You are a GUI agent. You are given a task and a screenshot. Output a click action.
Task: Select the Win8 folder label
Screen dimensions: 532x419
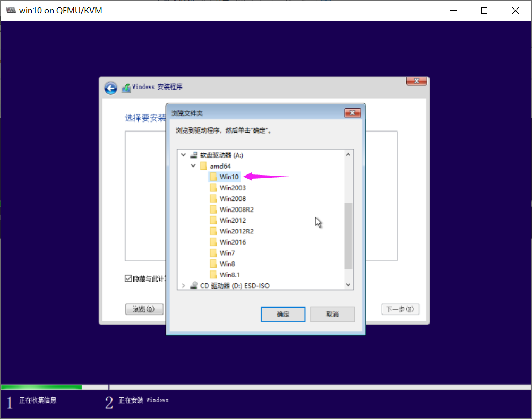pos(227,264)
